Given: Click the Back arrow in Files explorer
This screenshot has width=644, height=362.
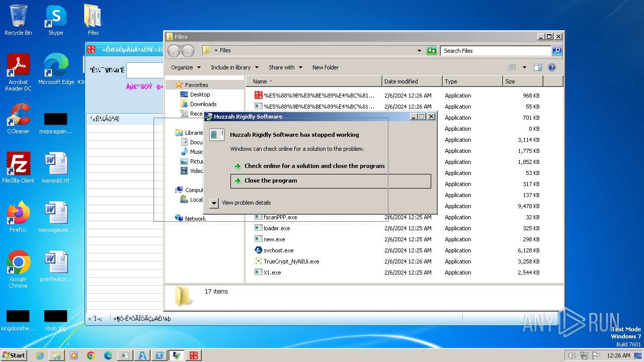Looking at the screenshot, I should pos(174,50).
